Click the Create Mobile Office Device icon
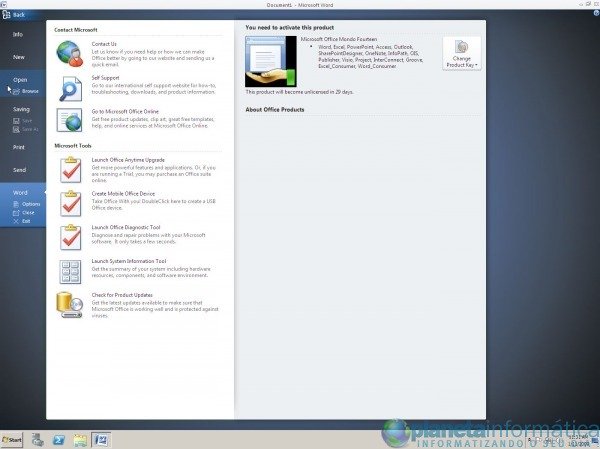Image resolution: width=600 pixels, height=449 pixels. tap(70, 204)
